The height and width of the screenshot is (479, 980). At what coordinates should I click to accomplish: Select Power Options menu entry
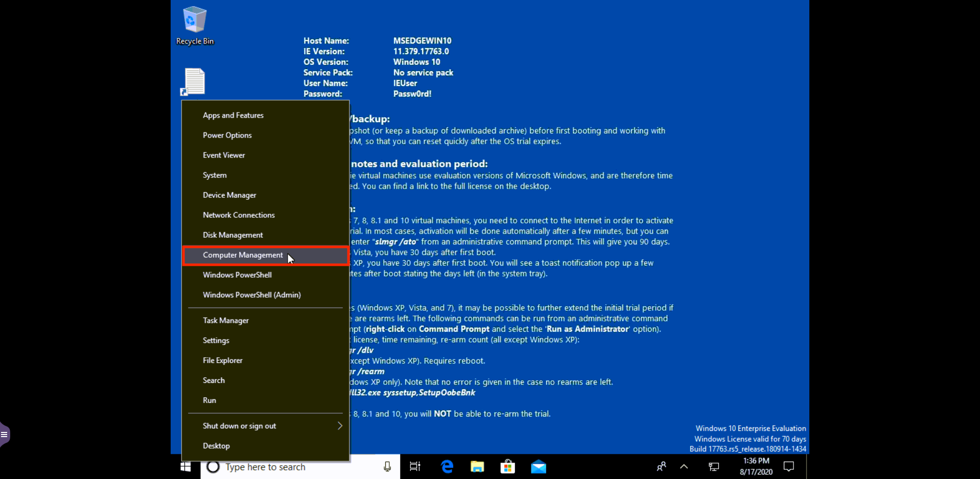[265, 135]
